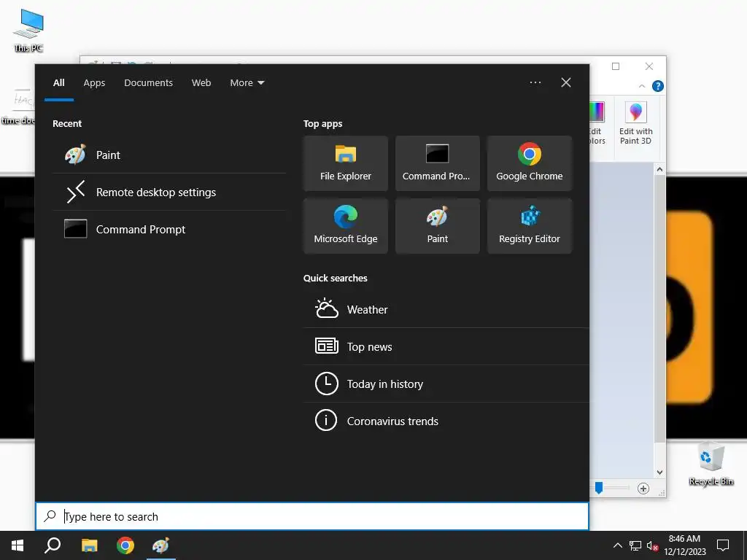The width and height of the screenshot is (747, 560).
Task: Click the Edit colors button in Paint
Action: tap(597, 123)
